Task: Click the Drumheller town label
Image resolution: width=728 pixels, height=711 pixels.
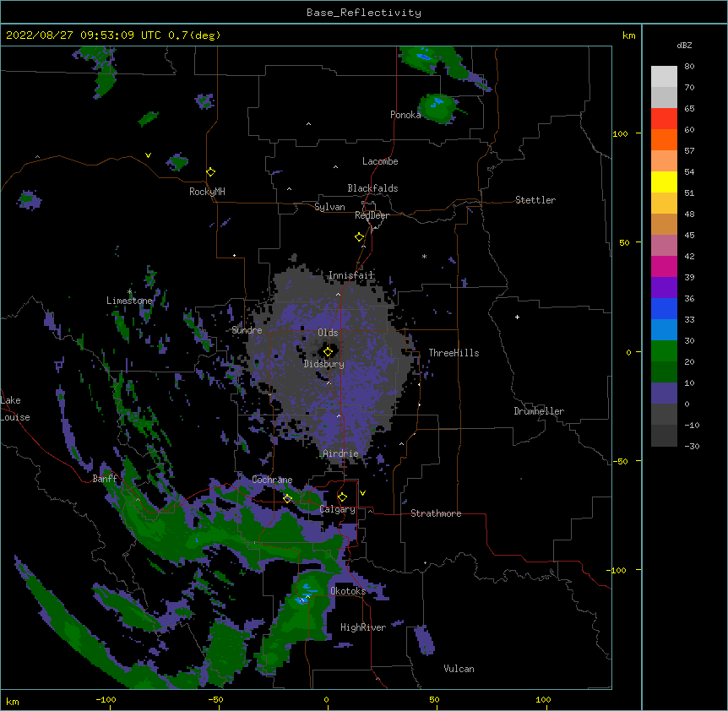Action: [539, 411]
